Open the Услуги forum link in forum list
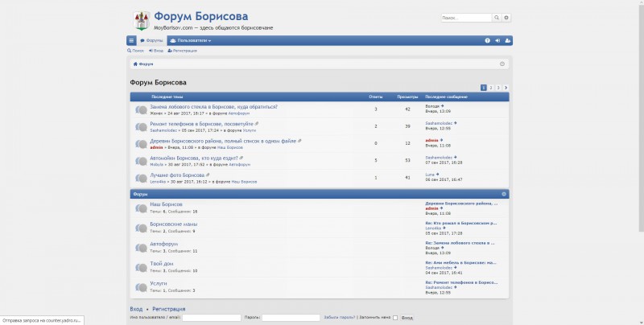The height and width of the screenshot is (325, 644). (x=158, y=283)
